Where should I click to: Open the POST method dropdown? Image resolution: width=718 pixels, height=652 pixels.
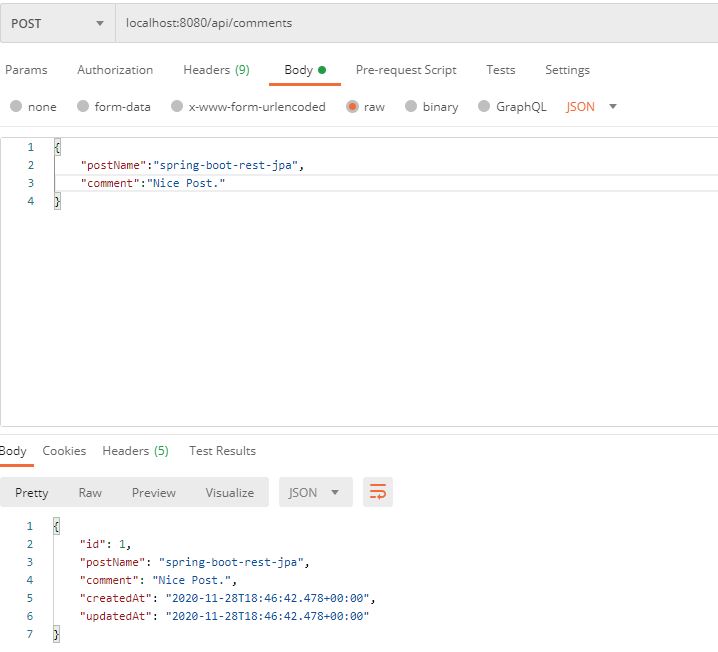click(58, 23)
